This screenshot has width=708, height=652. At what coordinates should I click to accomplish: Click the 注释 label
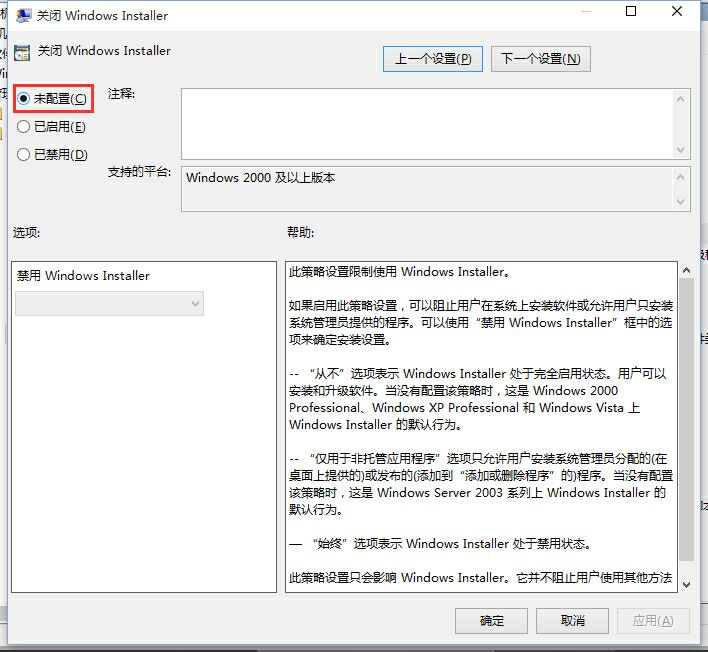pos(121,94)
